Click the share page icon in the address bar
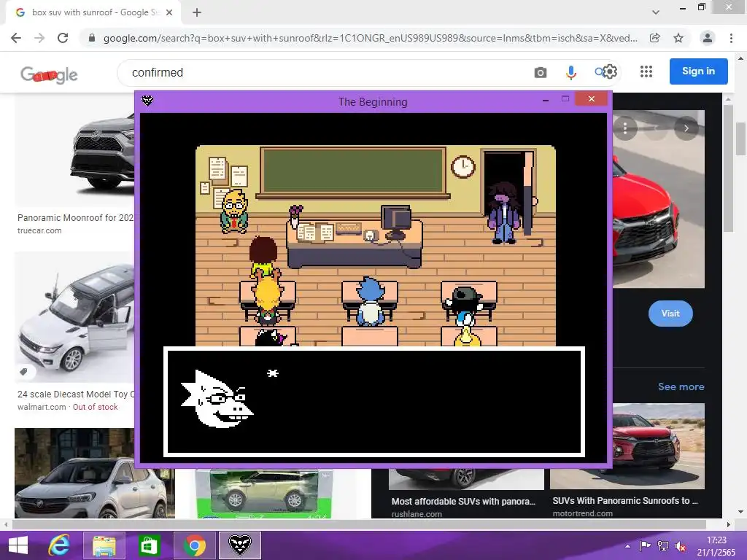 click(x=655, y=38)
